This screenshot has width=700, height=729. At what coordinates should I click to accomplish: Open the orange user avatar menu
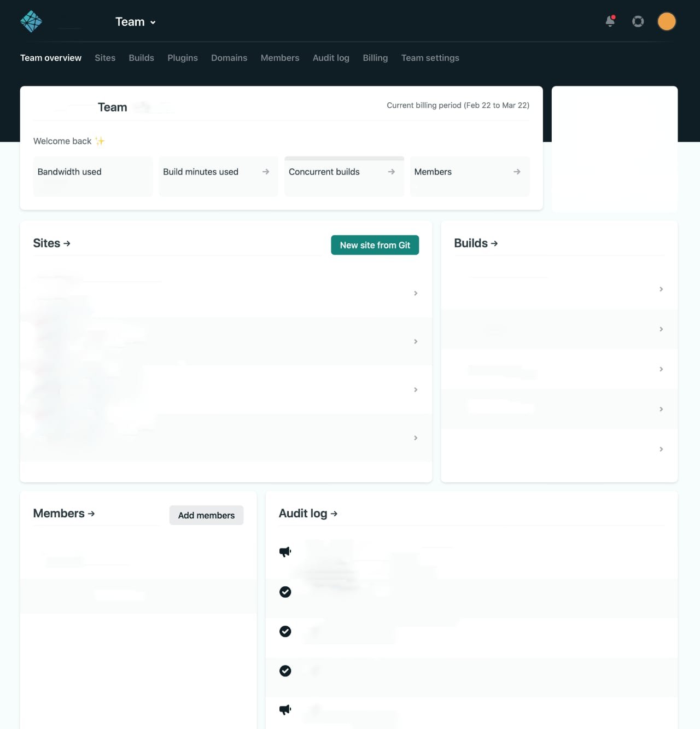click(x=666, y=21)
